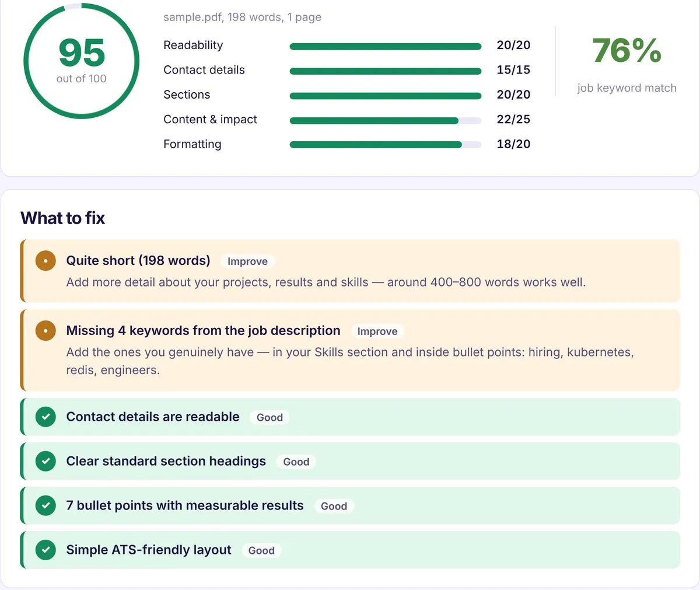Click the orange icon beside Missing 4 keywords
This screenshot has width=700, height=590.
45,331
